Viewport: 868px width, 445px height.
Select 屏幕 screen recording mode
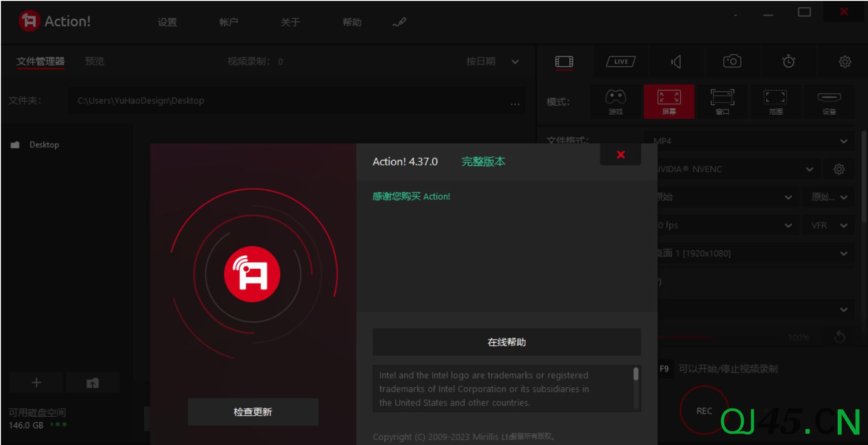[x=669, y=101]
